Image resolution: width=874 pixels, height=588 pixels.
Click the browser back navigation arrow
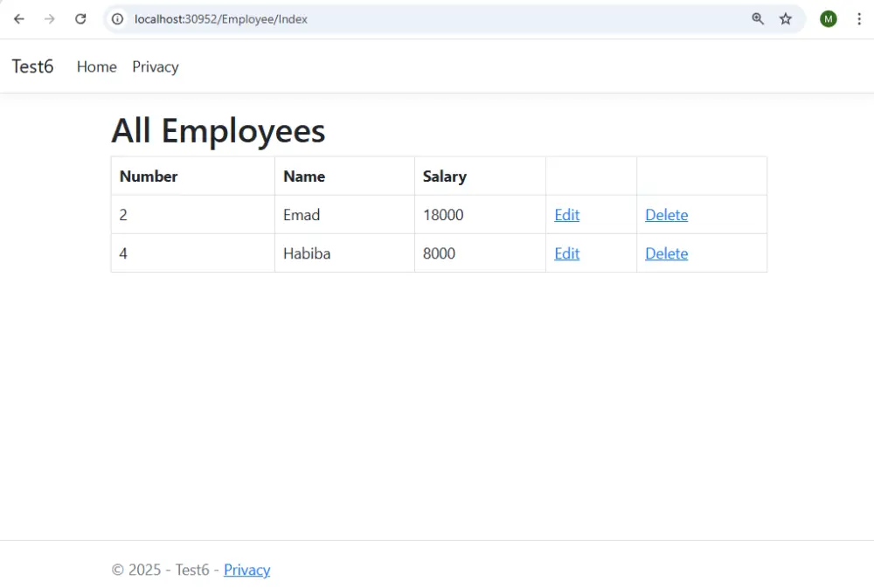(x=18, y=18)
